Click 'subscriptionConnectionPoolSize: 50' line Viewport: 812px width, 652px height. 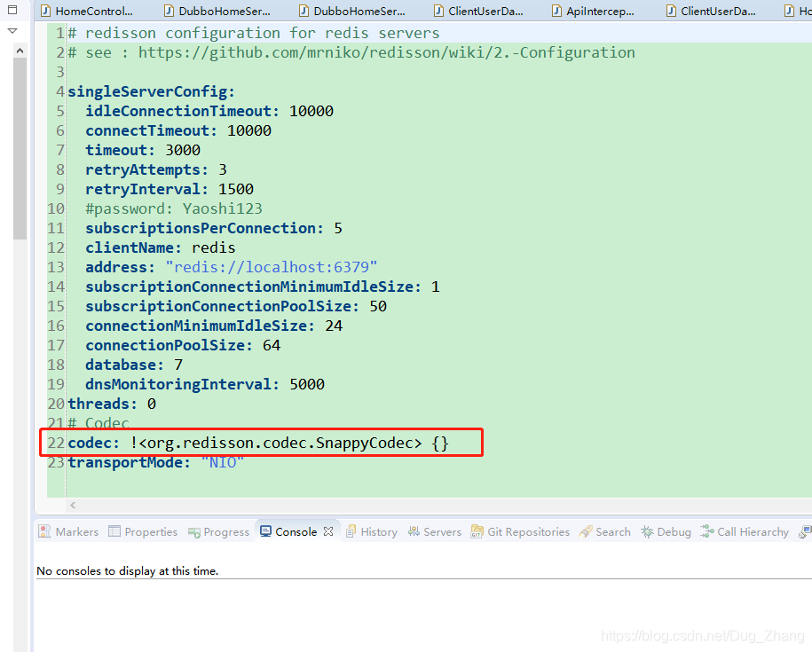coord(236,306)
